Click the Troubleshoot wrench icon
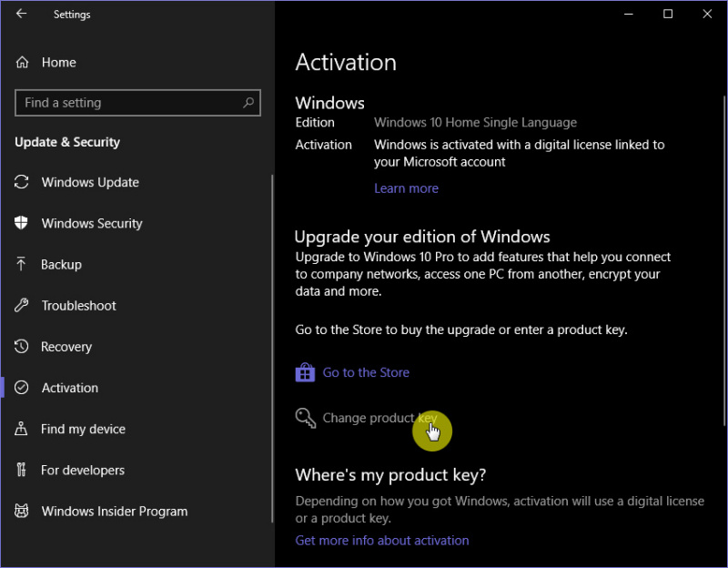The width and height of the screenshot is (728, 568). [21, 305]
